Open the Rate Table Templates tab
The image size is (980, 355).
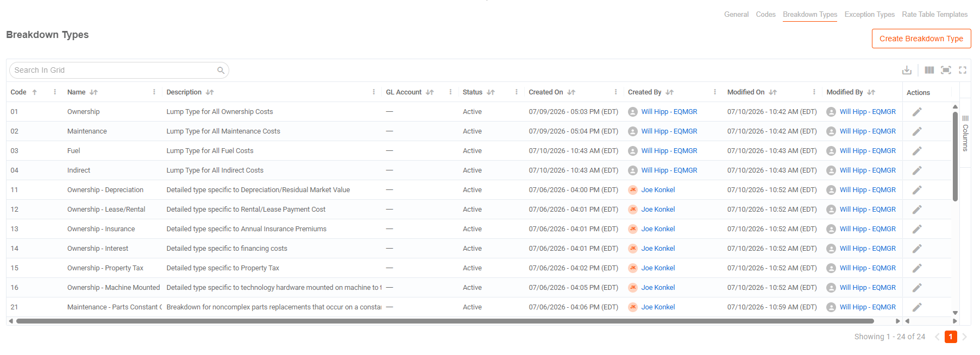[934, 15]
